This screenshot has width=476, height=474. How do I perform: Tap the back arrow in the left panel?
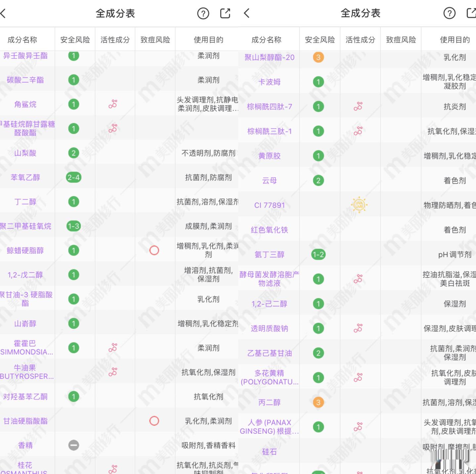(3, 14)
